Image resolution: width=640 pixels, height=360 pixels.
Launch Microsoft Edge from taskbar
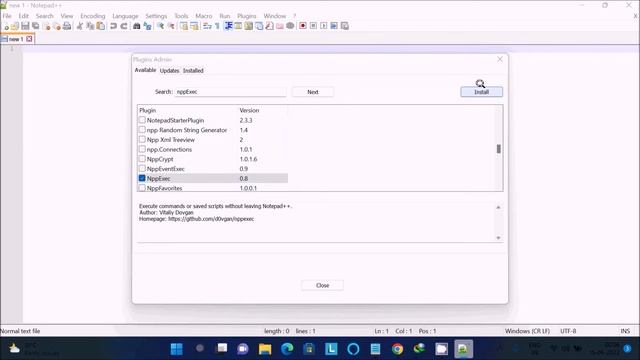point(287,349)
